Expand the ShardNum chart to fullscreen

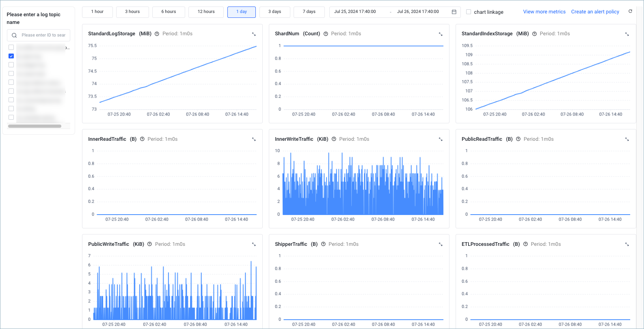point(441,34)
